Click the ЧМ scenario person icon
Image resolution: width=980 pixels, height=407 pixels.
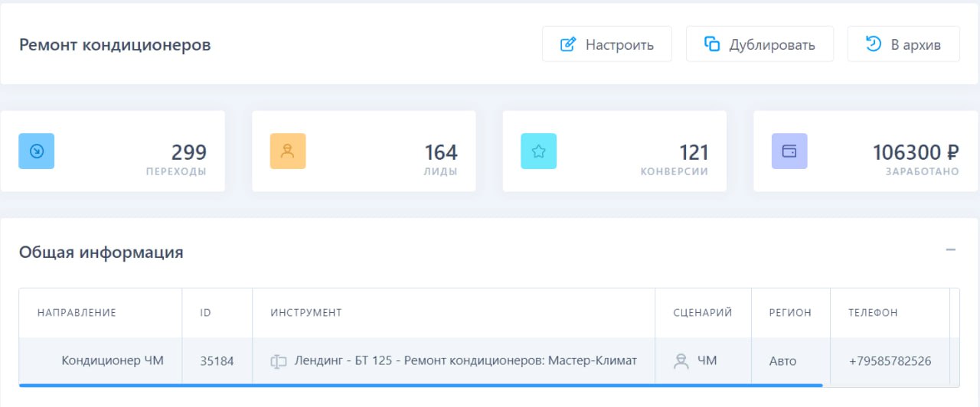(681, 361)
